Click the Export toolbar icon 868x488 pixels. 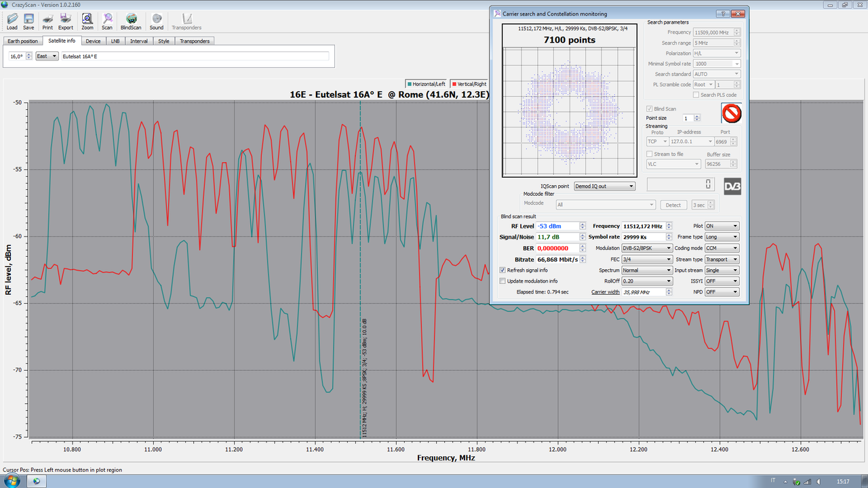coord(66,21)
